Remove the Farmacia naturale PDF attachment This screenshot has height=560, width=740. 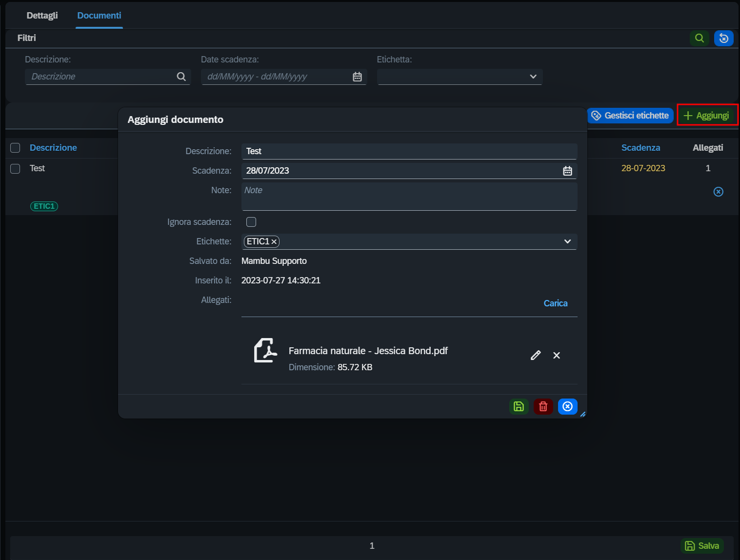pos(557,355)
